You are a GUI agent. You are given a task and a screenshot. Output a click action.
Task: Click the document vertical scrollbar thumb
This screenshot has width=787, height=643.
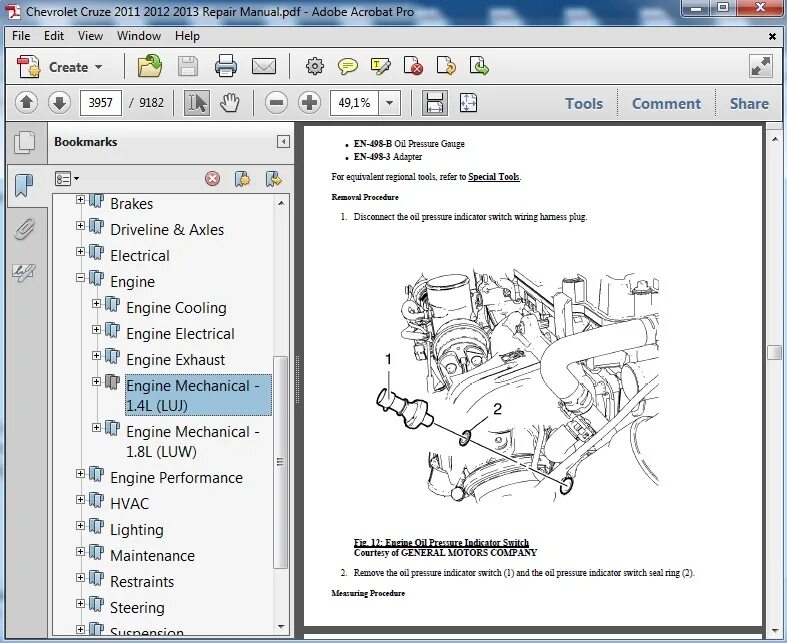(x=774, y=352)
